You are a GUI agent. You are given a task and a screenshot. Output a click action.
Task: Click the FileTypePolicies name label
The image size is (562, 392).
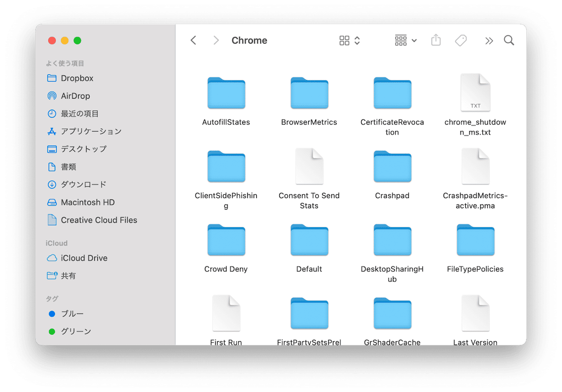coord(476,269)
